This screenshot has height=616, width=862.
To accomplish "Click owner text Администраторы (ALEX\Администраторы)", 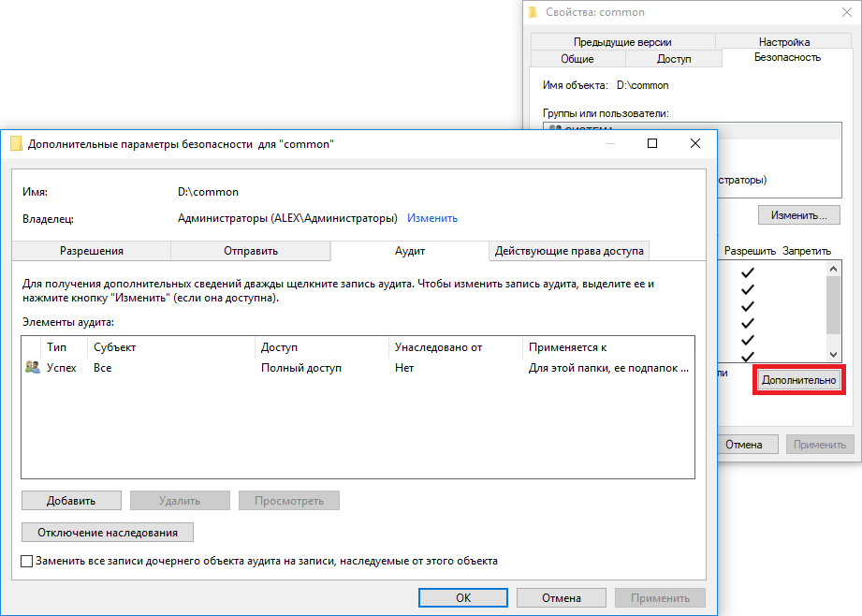I will coord(287,218).
